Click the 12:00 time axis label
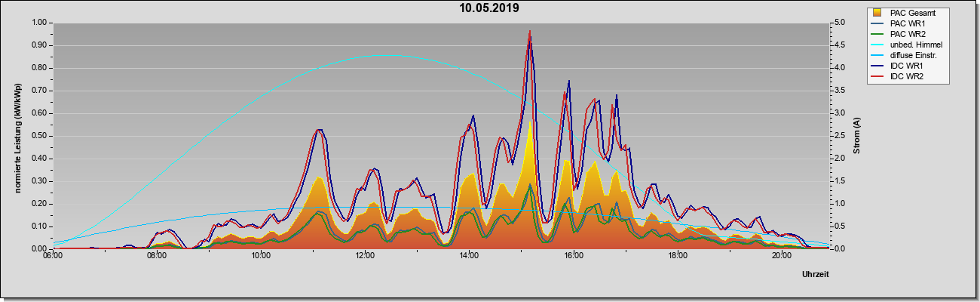Screen dimensions: 980x302 click(365, 256)
